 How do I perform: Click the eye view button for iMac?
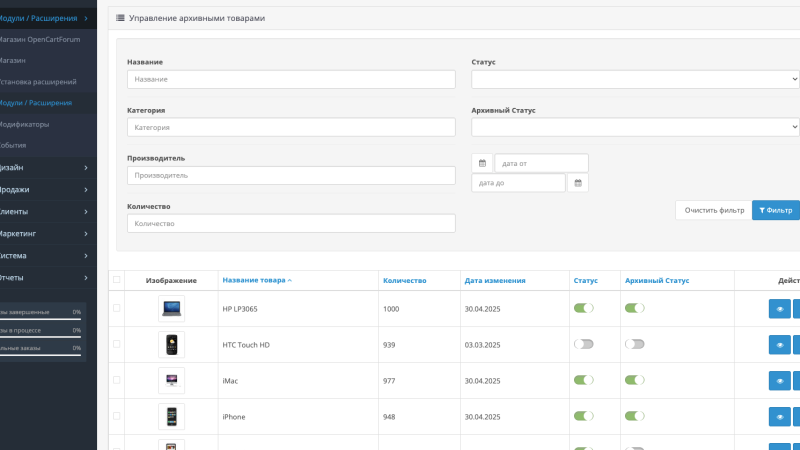coord(780,381)
